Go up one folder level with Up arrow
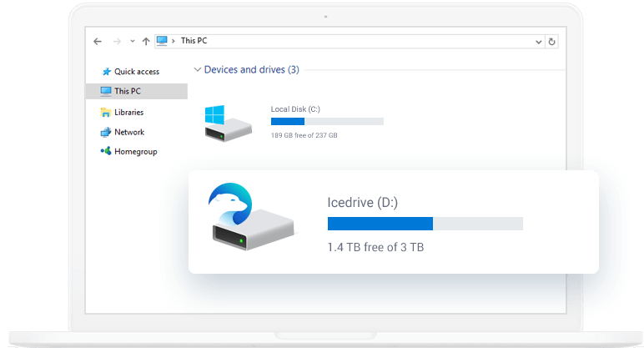 pyautogui.click(x=146, y=41)
